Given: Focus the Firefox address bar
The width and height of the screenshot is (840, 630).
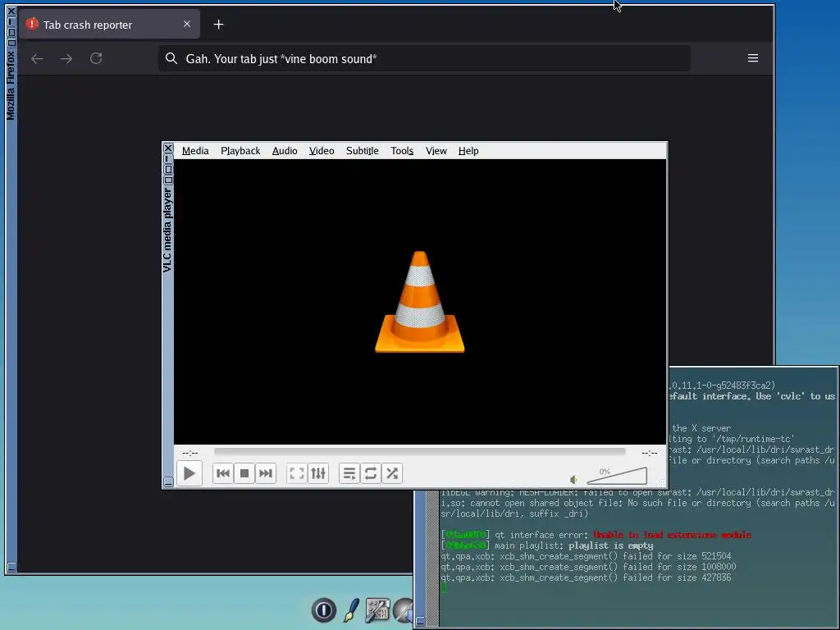Looking at the screenshot, I should 424,58.
